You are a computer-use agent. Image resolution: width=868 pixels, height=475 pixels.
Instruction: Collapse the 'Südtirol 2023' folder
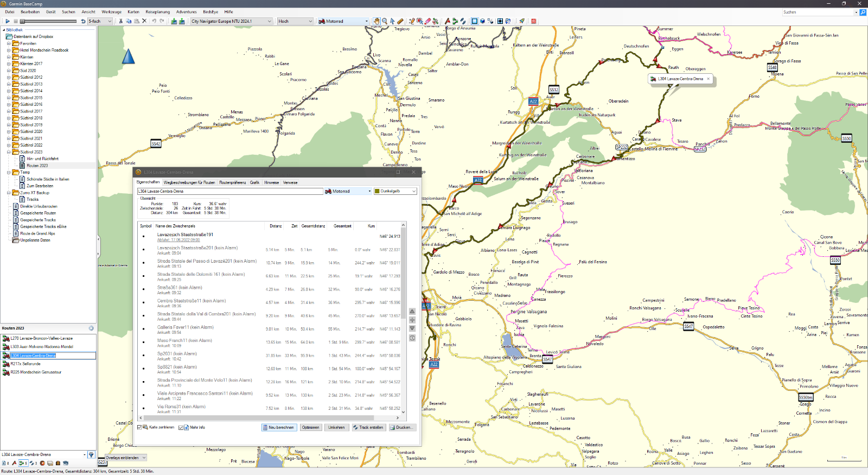click(9, 152)
